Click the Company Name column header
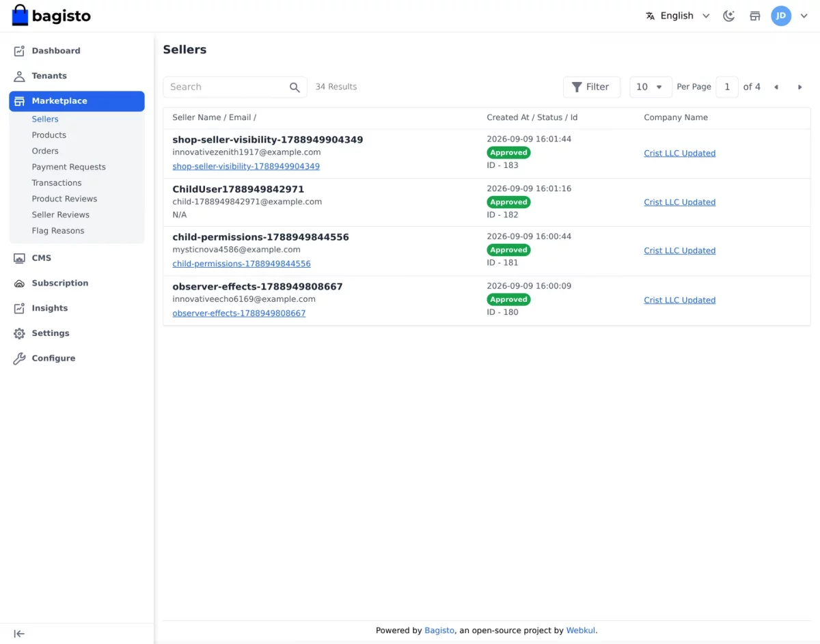 (676, 117)
